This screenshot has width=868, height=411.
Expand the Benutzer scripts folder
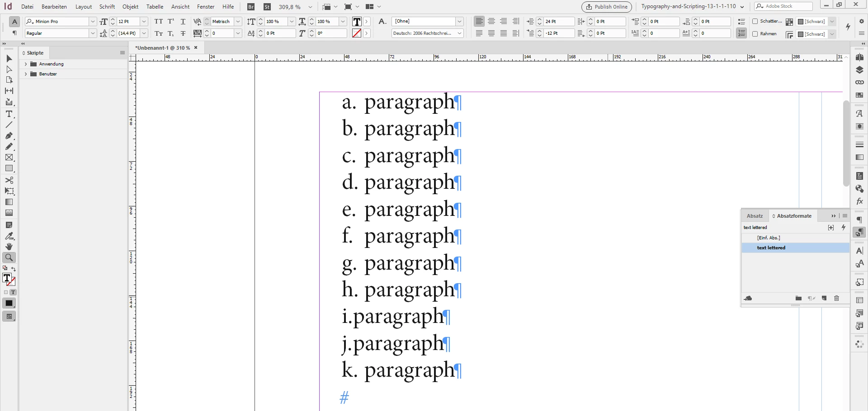26,74
